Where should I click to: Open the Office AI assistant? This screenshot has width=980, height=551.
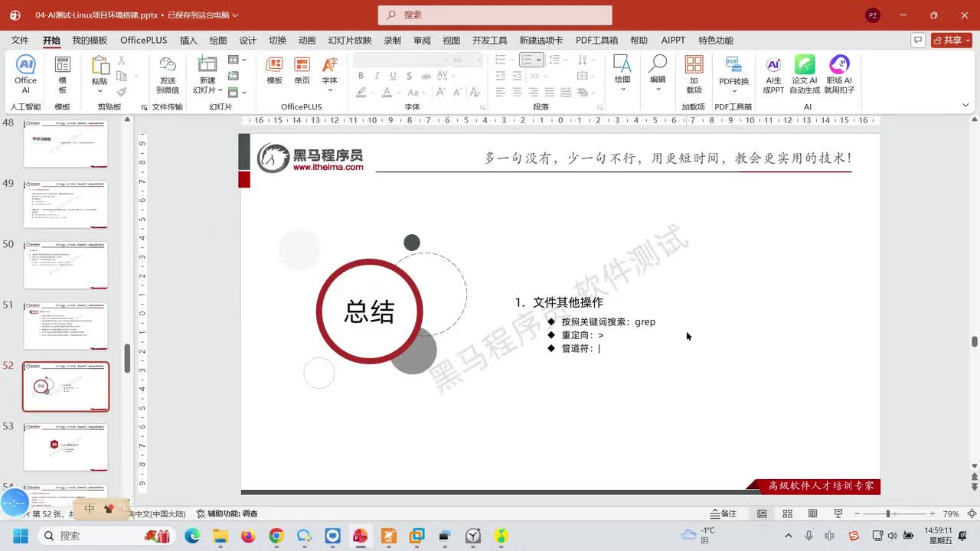click(25, 74)
